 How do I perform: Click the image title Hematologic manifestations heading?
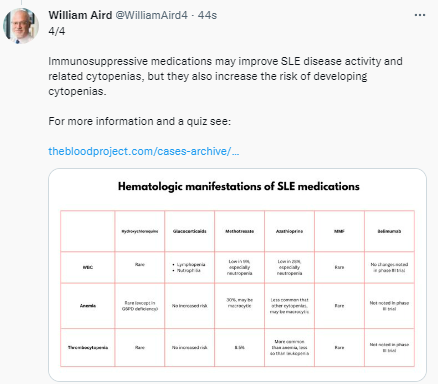click(x=239, y=186)
